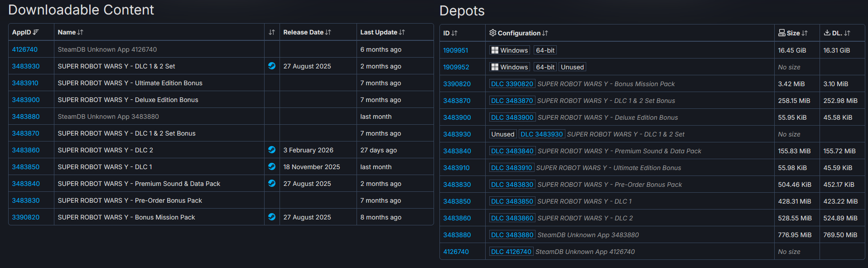This screenshot has height=268, width=868.
Task: Sort DLC table by Release Date
Action: (318, 32)
